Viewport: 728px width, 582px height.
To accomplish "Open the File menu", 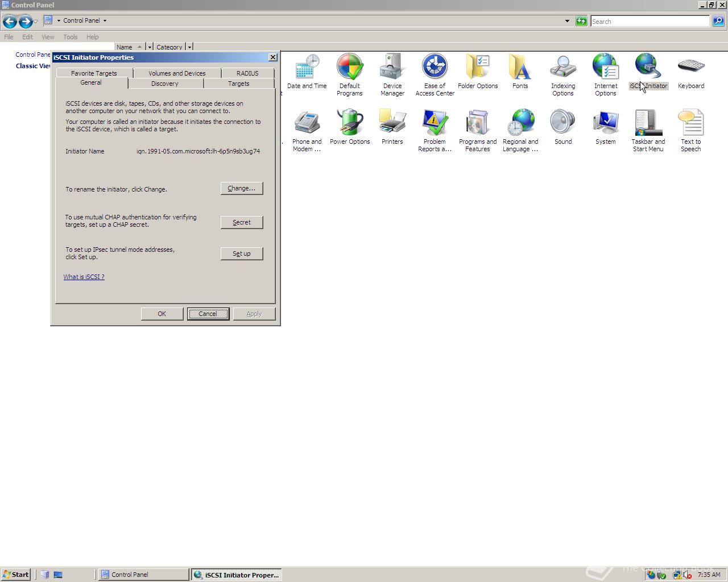I will [x=9, y=37].
